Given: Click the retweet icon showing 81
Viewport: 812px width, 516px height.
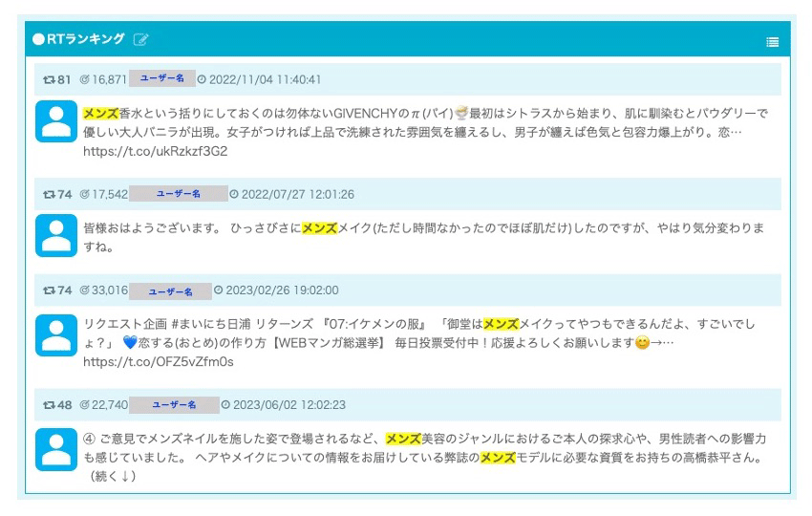Looking at the screenshot, I should (x=49, y=79).
